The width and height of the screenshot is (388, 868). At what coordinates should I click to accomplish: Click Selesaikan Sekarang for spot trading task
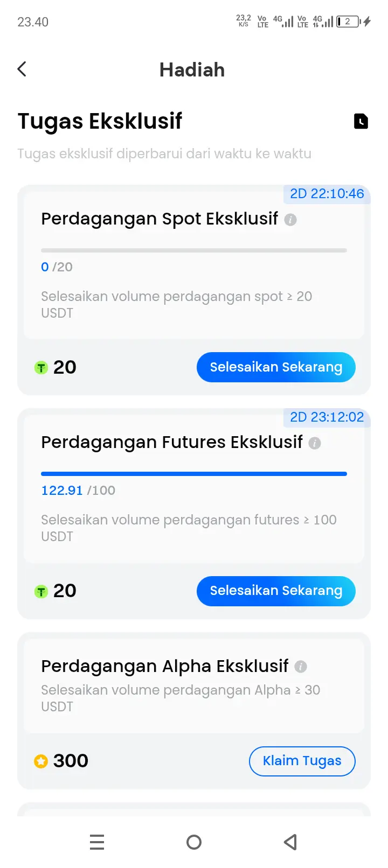[276, 367]
